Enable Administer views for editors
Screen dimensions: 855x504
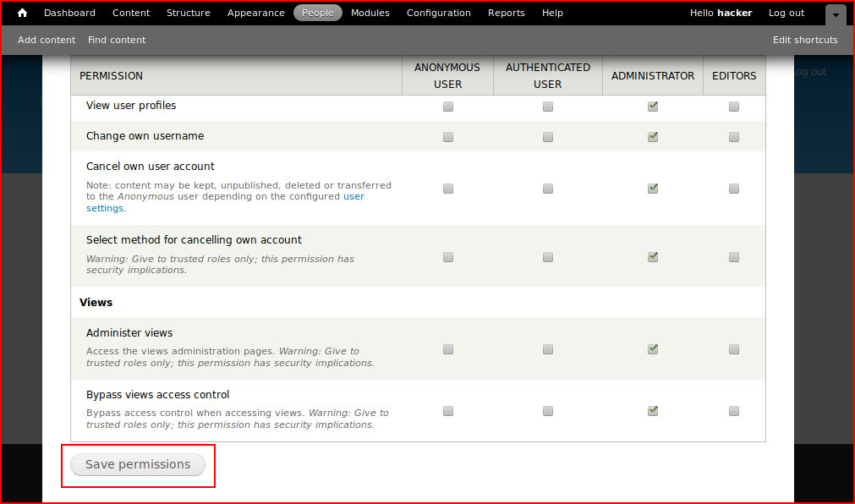[734, 349]
